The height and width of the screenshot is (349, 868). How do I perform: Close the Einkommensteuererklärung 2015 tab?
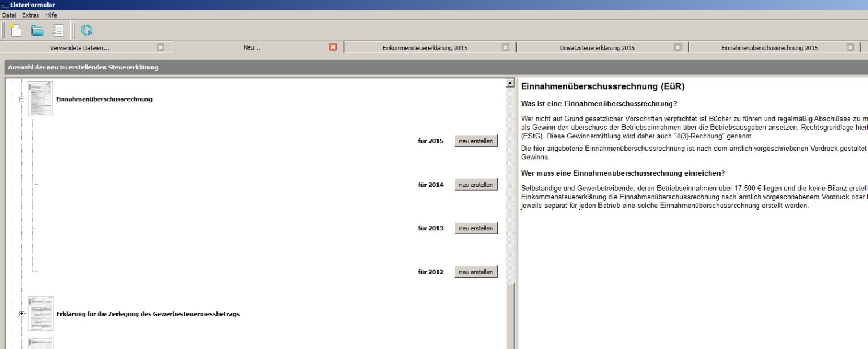click(505, 47)
